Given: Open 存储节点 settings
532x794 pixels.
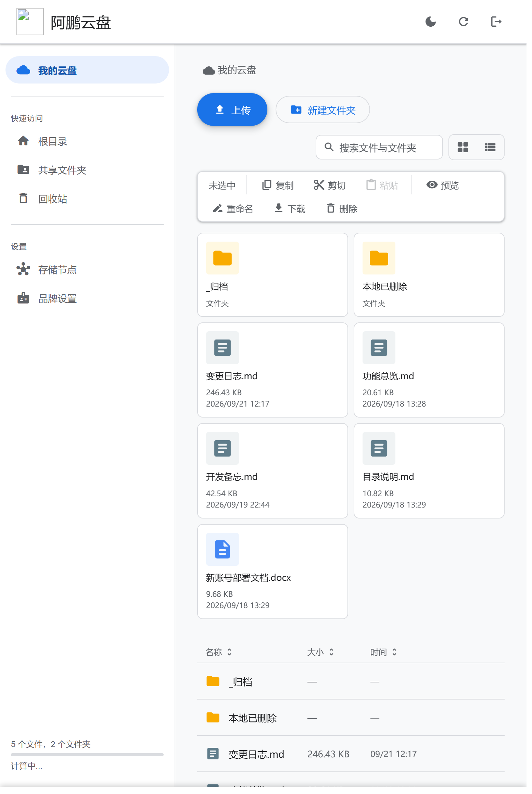Looking at the screenshot, I should pyautogui.click(x=87, y=270).
